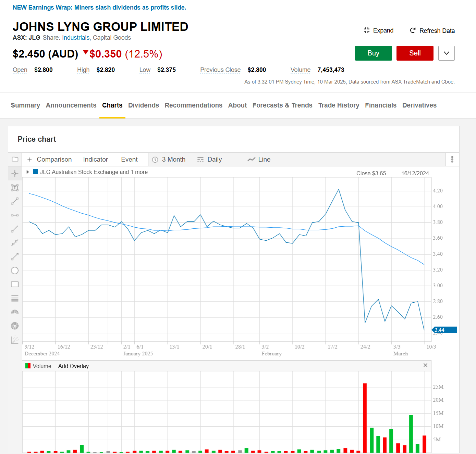Change the Line chart type
This screenshot has height=454, width=476.
tap(259, 160)
